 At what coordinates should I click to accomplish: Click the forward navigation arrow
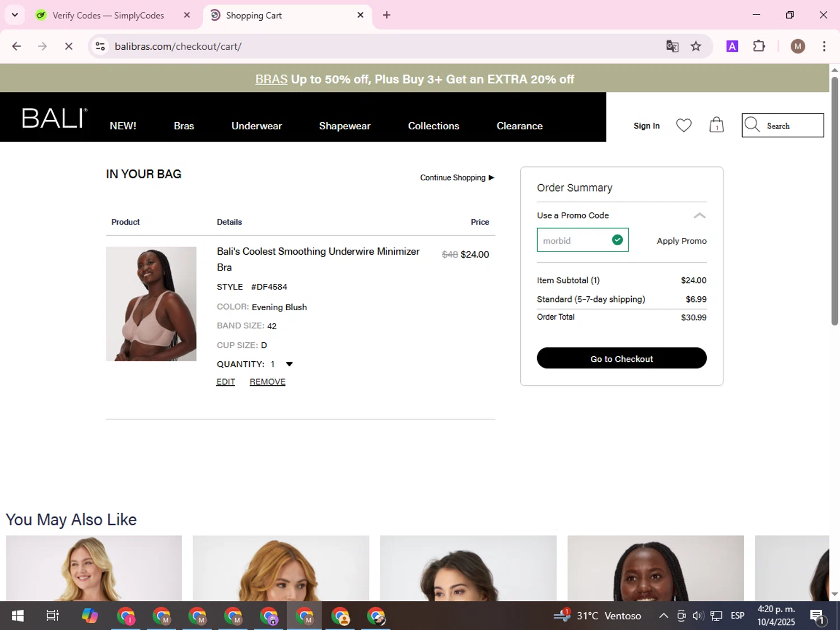43,46
